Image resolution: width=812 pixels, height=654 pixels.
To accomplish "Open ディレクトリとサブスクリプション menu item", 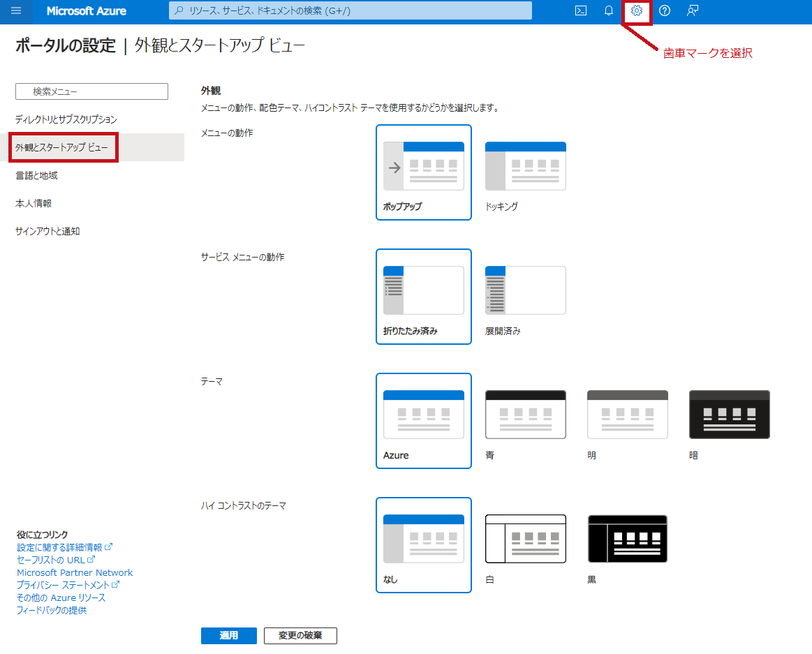I will [x=66, y=119].
